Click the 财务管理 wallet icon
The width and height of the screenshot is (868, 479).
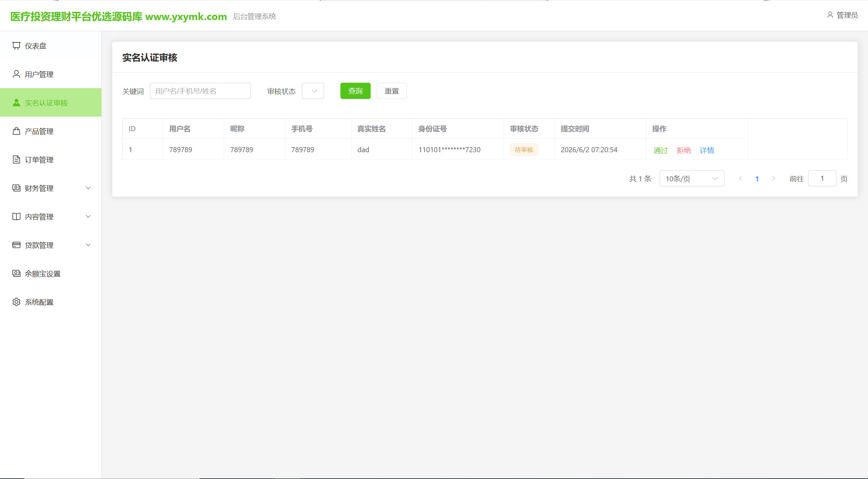pos(16,188)
